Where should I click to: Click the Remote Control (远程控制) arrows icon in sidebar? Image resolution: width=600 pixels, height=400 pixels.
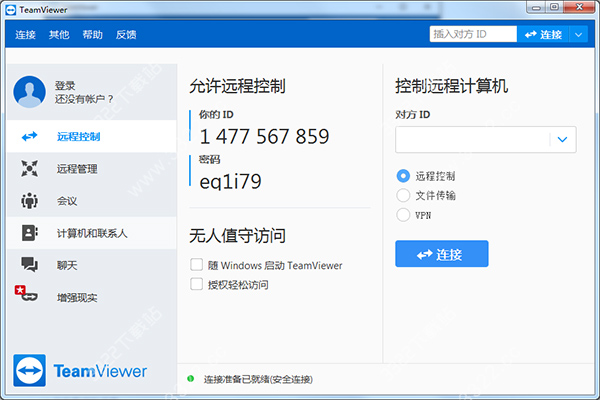tap(29, 137)
